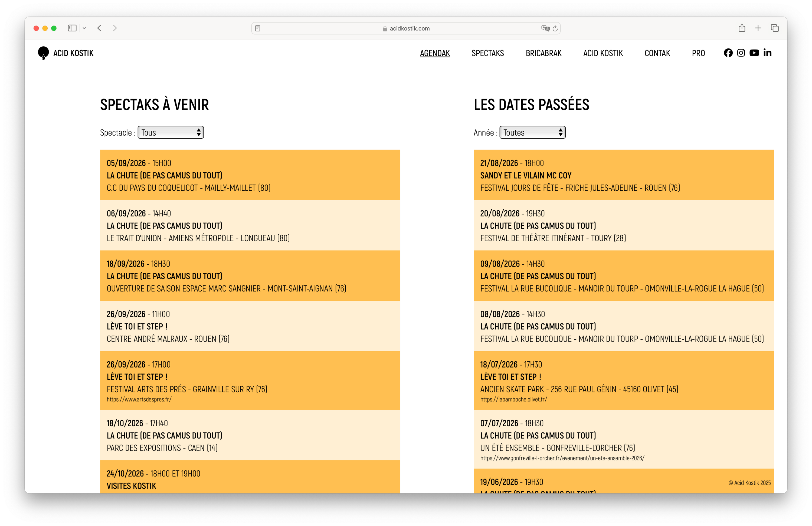The image size is (812, 526).
Task: Select the 26/09/2026 17H00 Grainville sur Ry event
Action: 250,381
